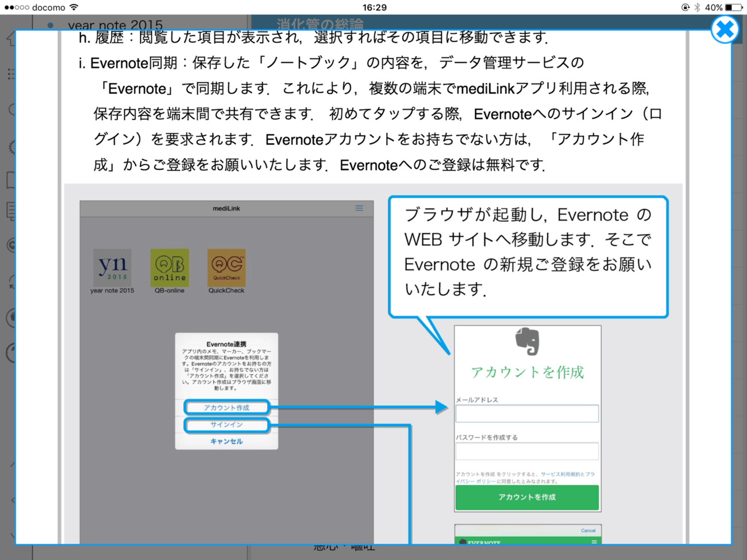The width and height of the screenshot is (747, 560).
Task: Tap the QuickCheck app icon
Action: 226,268
